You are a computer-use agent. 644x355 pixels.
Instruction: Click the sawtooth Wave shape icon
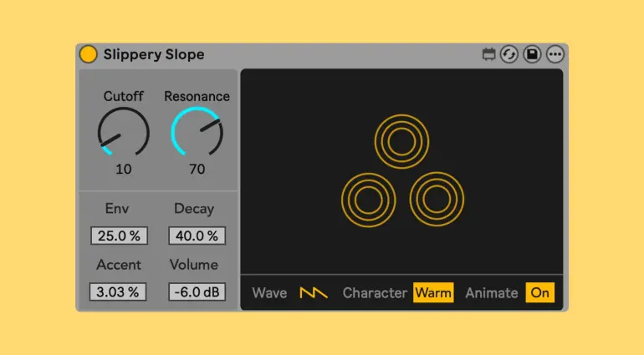314,292
